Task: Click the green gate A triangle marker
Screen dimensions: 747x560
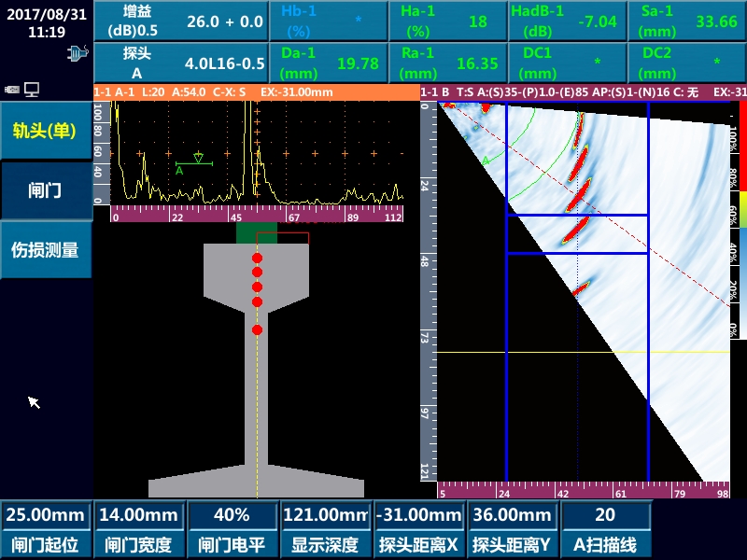Action: click(x=198, y=158)
